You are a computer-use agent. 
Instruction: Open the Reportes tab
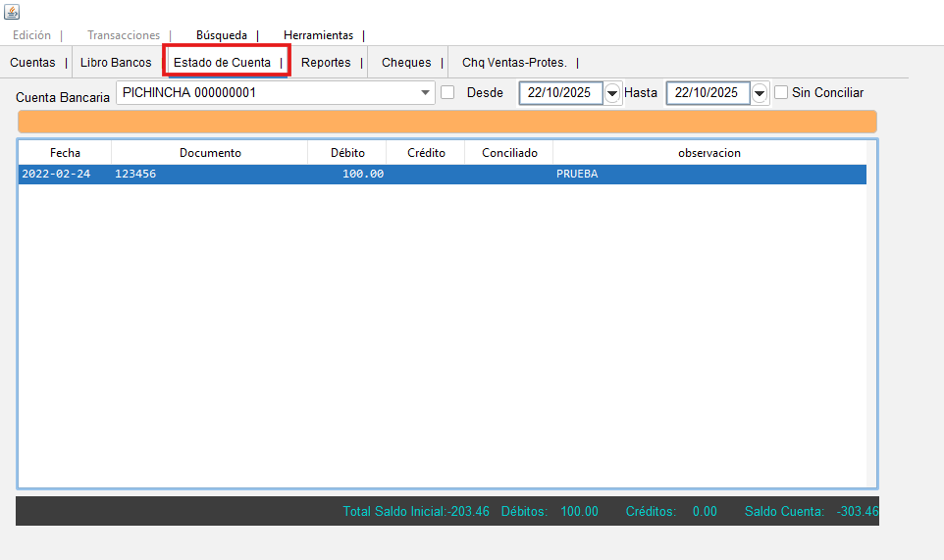tap(326, 62)
